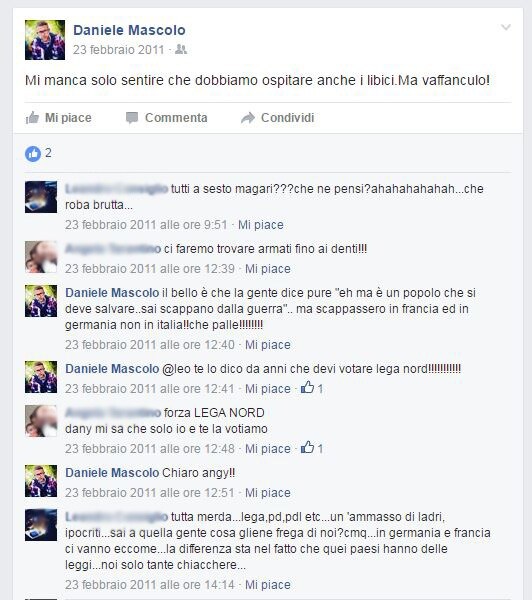
Task: Like the comment posted at 12:39
Action: pyautogui.click(x=268, y=269)
